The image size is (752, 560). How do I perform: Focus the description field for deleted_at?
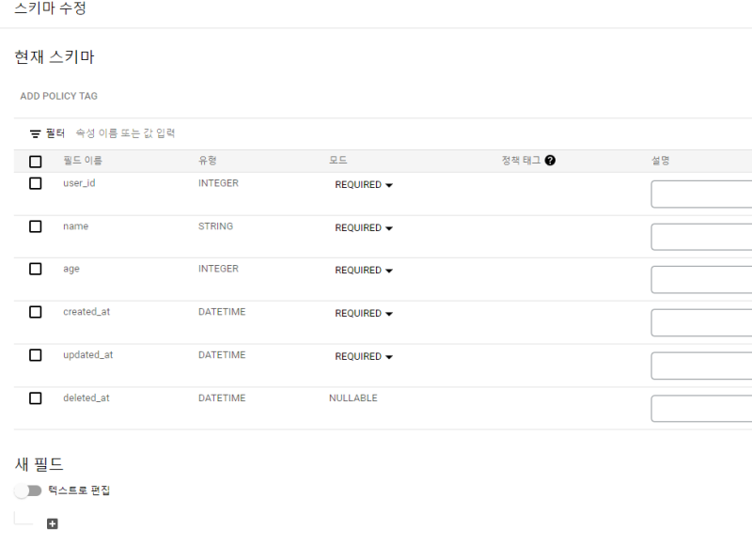(x=701, y=409)
